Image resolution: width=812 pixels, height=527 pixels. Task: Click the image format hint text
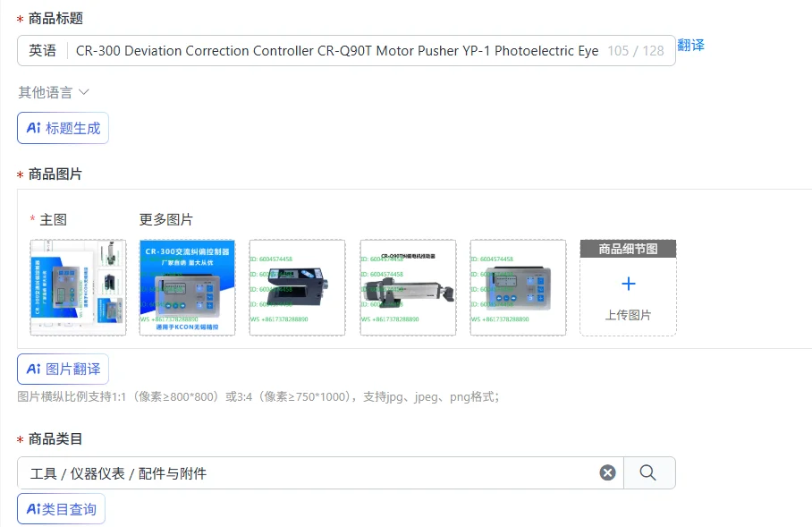pyautogui.click(x=258, y=397)
